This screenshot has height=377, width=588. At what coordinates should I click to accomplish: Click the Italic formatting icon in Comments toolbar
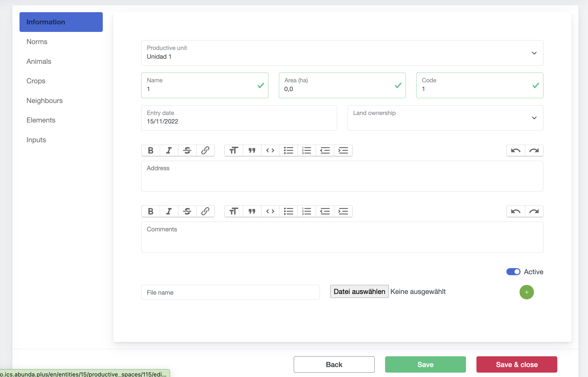tap(168, 211)
